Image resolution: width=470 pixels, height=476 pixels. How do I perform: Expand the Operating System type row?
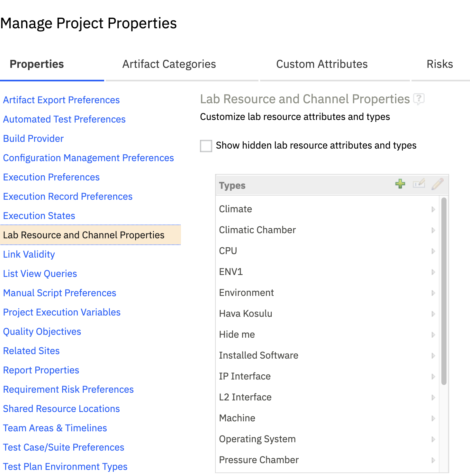[433, 439]
